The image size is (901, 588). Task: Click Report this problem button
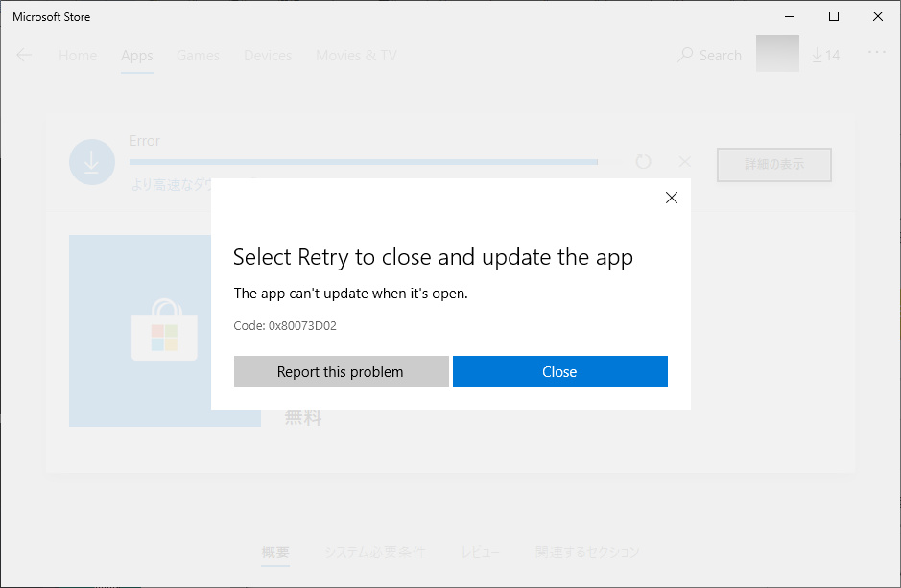tap(342, 371)
